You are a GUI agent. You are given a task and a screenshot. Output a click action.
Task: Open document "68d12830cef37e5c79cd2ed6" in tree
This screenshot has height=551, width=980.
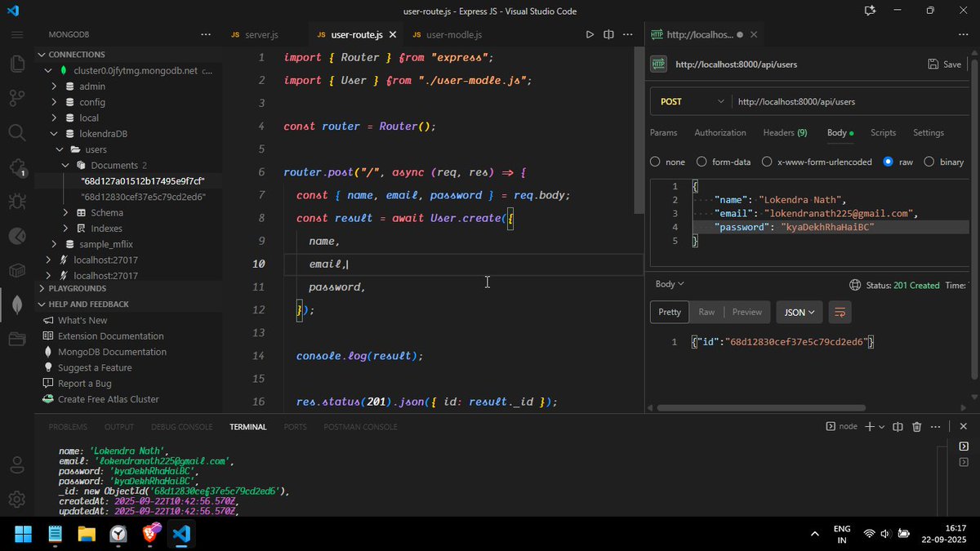(143, 197)
